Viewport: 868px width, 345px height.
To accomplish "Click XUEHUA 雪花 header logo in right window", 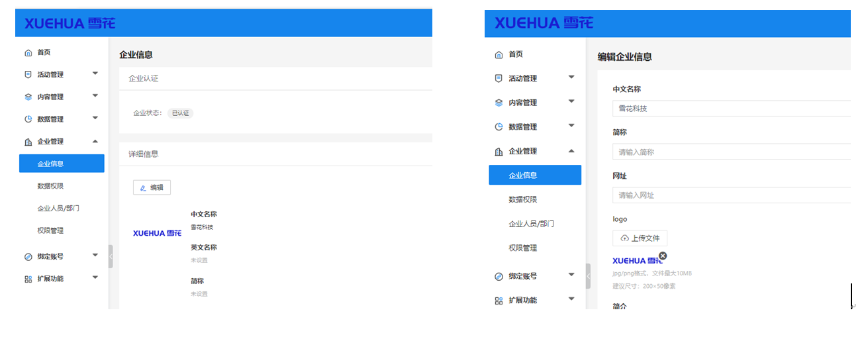I will coord(544,23).
